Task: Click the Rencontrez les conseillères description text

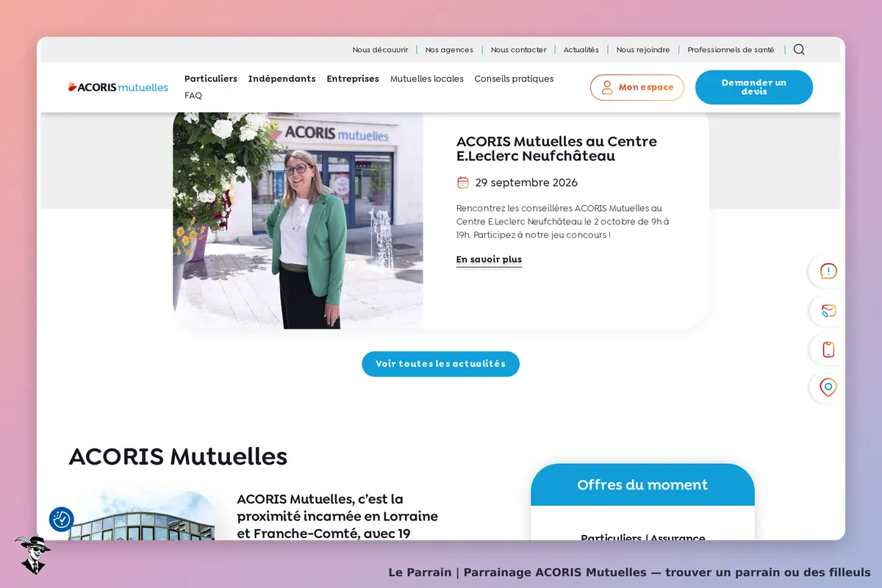Action: [x=563, y=222]
